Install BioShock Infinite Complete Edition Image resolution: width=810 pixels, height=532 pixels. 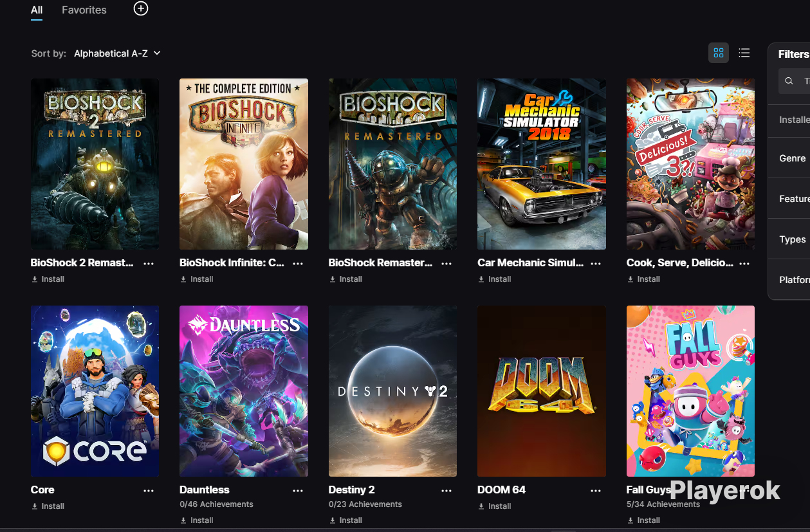197,279
